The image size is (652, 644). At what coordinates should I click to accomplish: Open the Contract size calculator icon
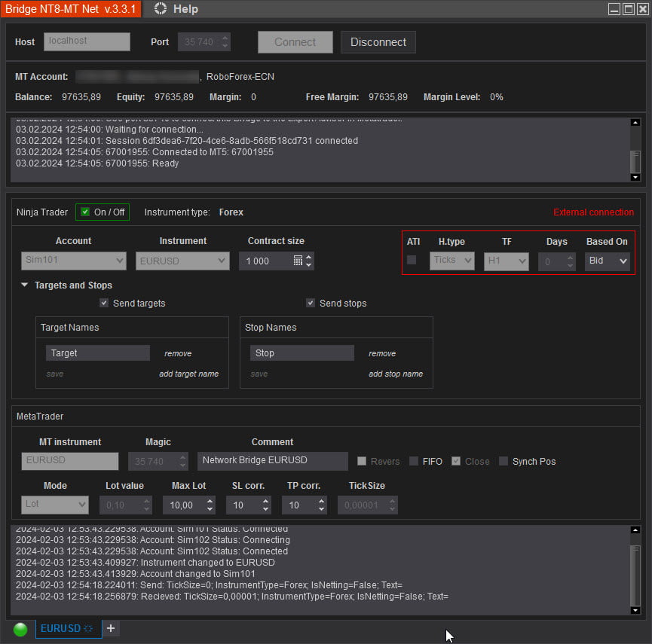[298, 261]
